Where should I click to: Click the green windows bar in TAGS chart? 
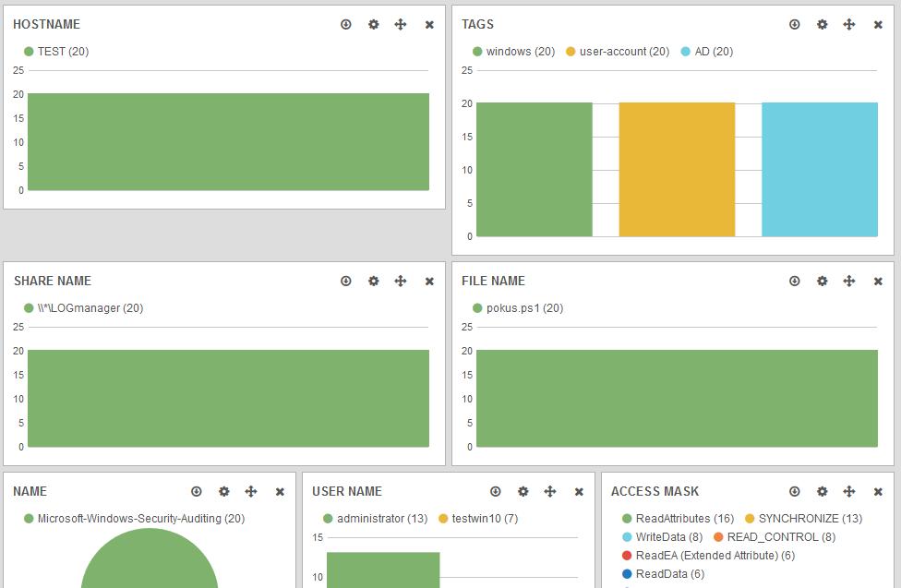coord(535,170)
